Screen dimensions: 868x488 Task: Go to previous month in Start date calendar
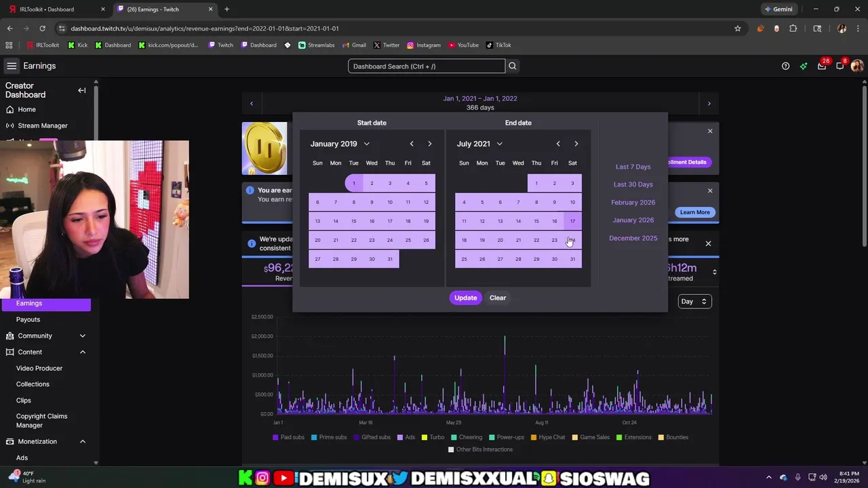click(x=412, y=144)
